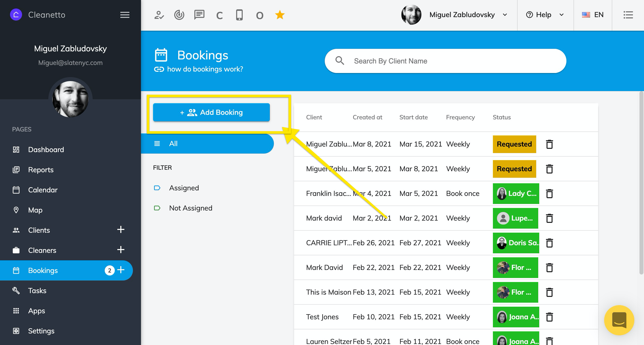Go to the Dashboard page
The image size is (644, 345).
click(x=46, y=150)
